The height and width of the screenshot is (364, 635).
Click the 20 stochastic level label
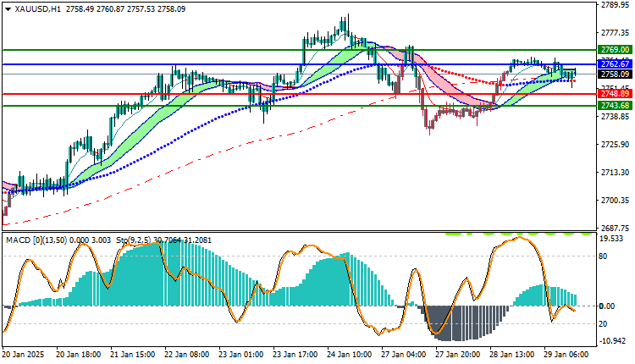pyautogui.click(x=603, y=324)
